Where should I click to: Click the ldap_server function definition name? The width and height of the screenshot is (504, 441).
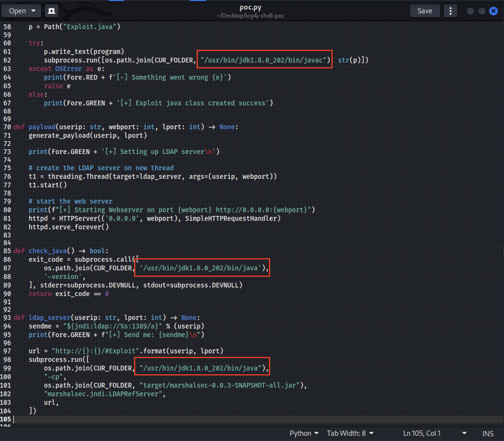pyautogui.click(x=49, y=318)
